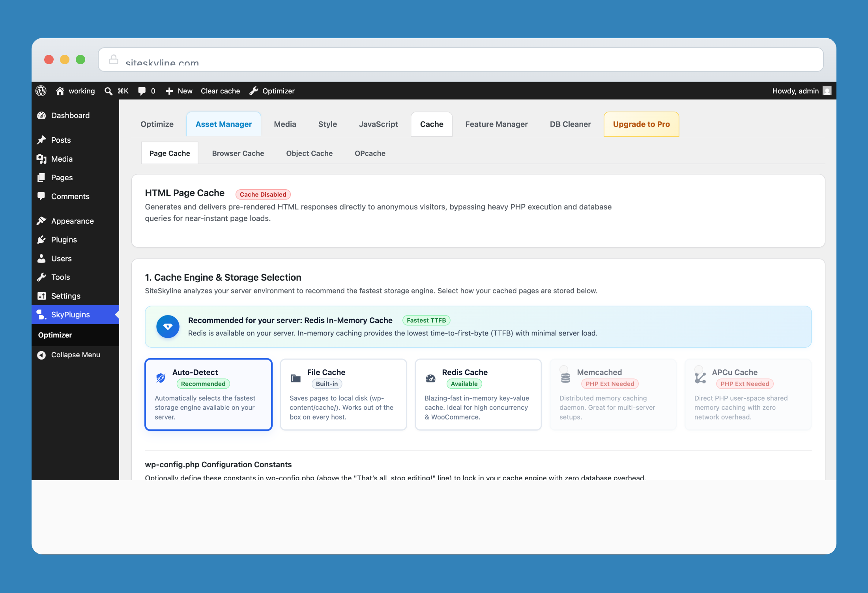Click the Memcached database icon
The image size is (868, 593).
[565, 378]
